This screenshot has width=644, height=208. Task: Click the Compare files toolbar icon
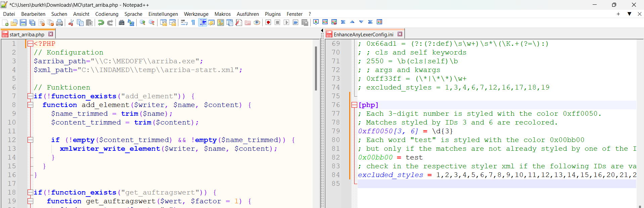click(x=325, y=22)
